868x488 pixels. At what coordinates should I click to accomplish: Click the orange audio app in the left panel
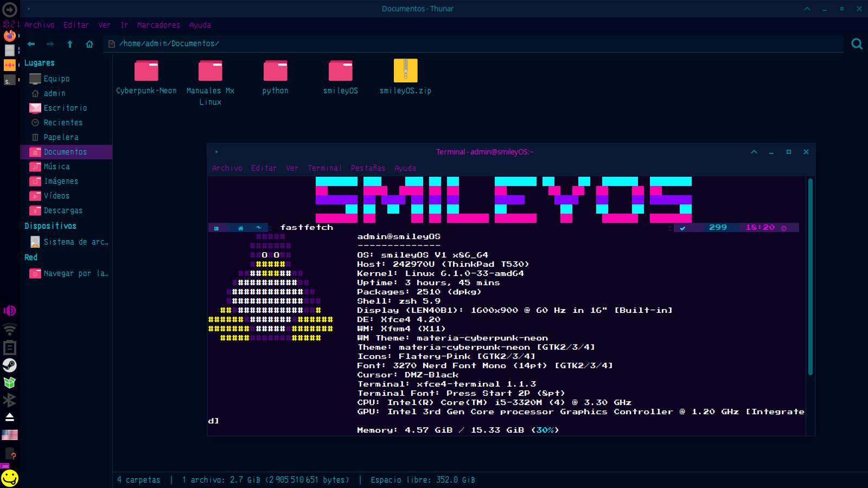[x=10, y=65]
